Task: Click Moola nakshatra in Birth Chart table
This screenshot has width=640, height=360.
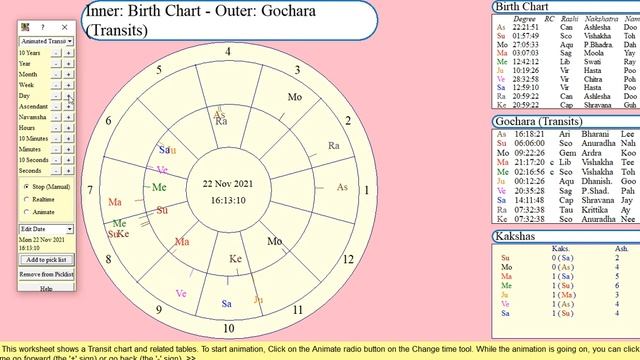Action: 593,53
